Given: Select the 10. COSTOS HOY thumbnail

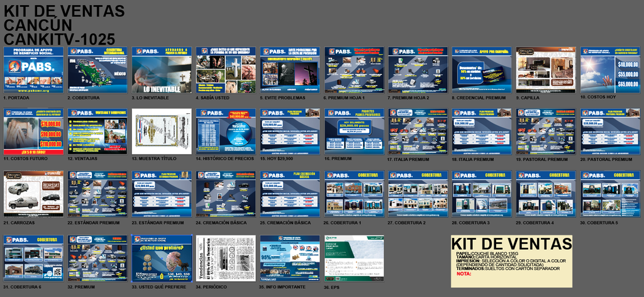Looking at the screenshot, I should coord(610,70).
